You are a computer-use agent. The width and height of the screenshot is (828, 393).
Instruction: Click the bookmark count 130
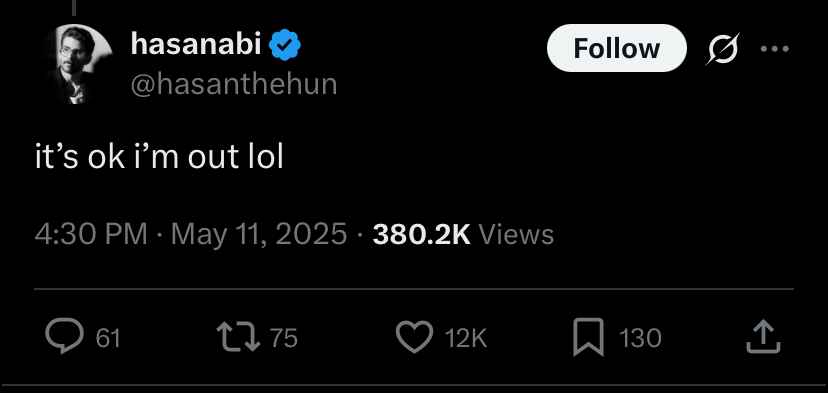click(640, 338)
